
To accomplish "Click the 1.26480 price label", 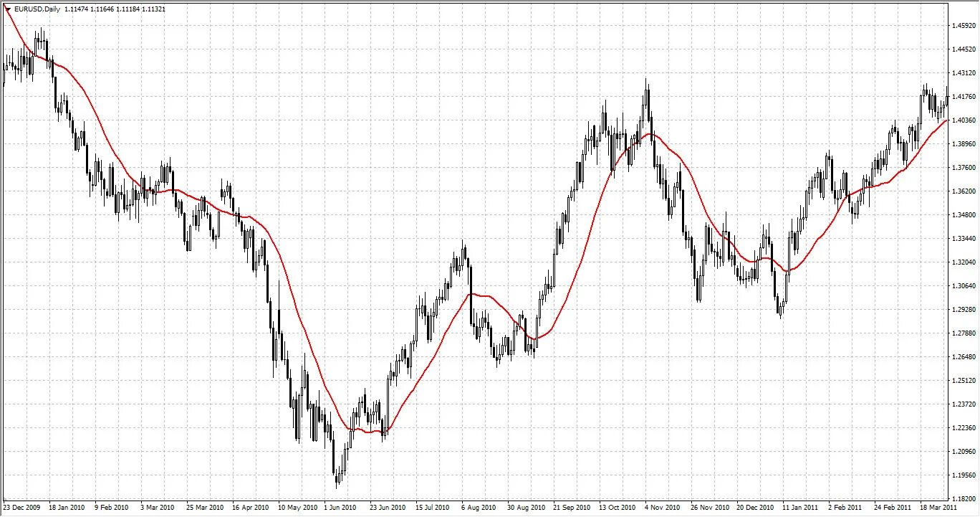I will pyautogui.click(x=964, y=357).
